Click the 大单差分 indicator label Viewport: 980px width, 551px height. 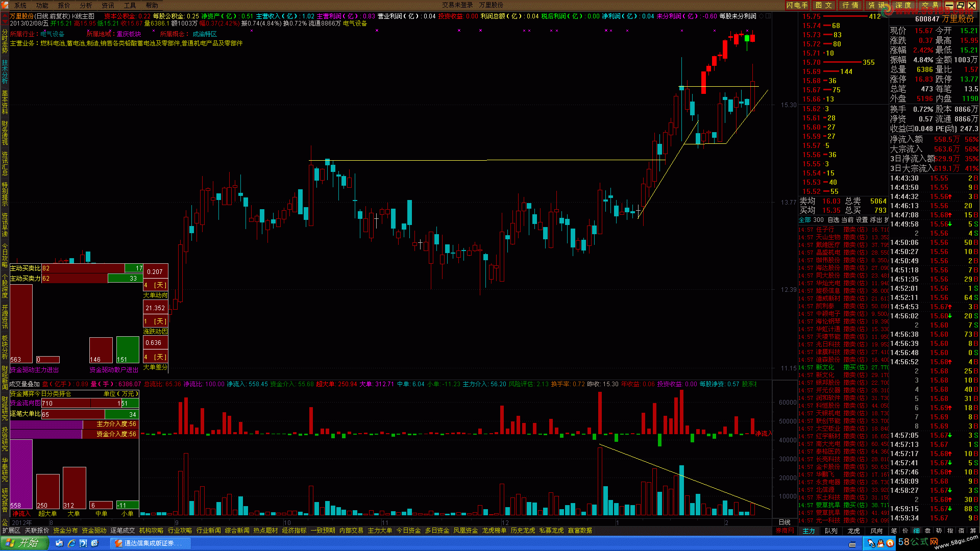tap(155, 367)
